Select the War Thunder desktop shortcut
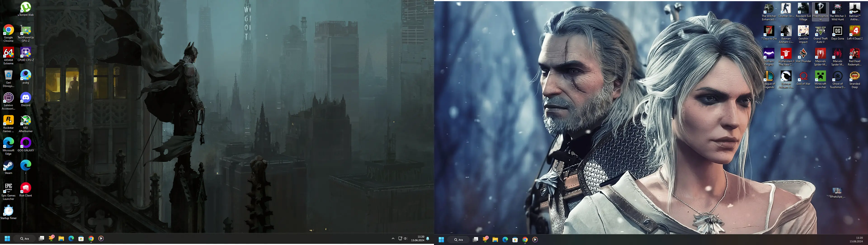The image size is (868, 245). (803, 55)
